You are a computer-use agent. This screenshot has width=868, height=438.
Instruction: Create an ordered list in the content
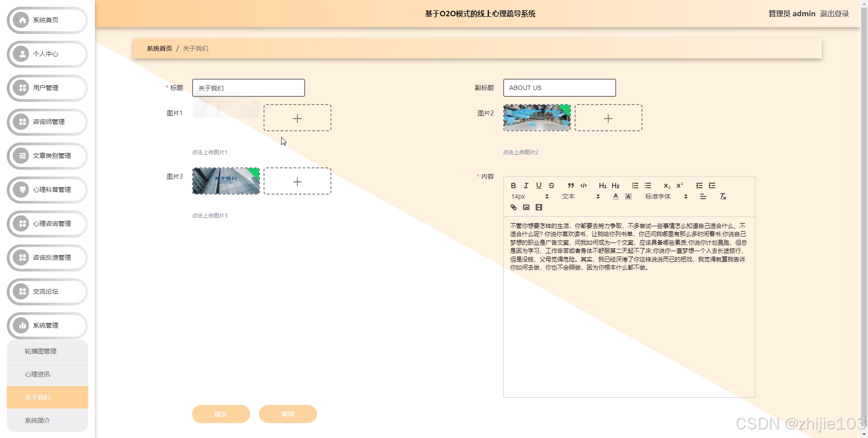pyautogui.click(x=635, y=186)
